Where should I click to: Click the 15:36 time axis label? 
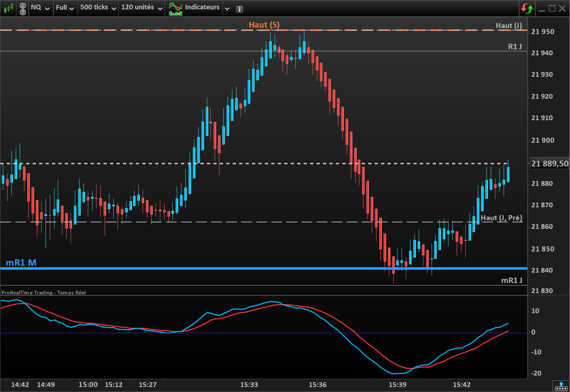pos(318,384)
